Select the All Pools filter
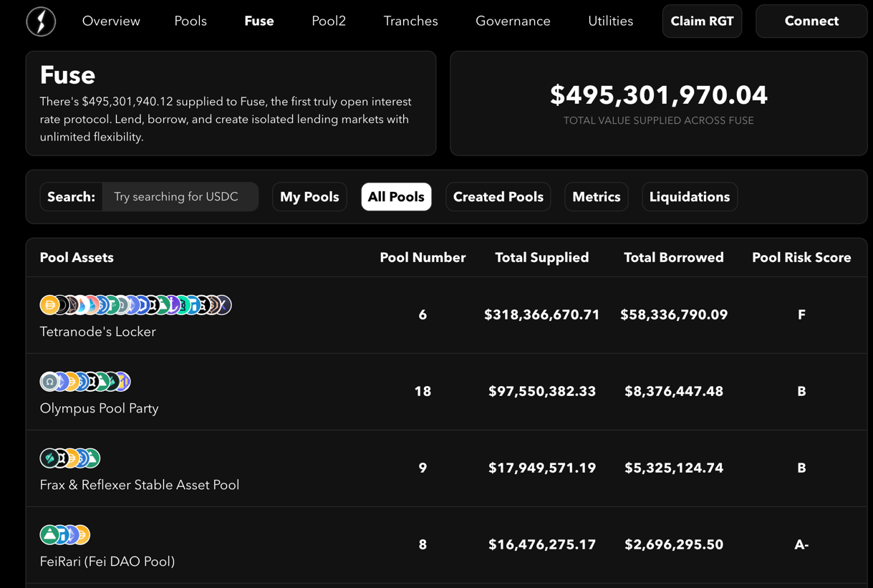Viewport: 873px width, 588px height. pos(396,197)
